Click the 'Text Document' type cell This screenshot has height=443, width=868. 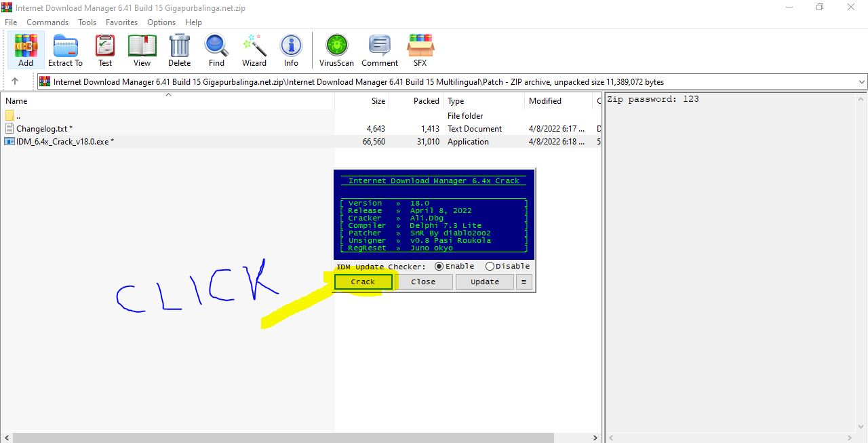click(475, 128)
